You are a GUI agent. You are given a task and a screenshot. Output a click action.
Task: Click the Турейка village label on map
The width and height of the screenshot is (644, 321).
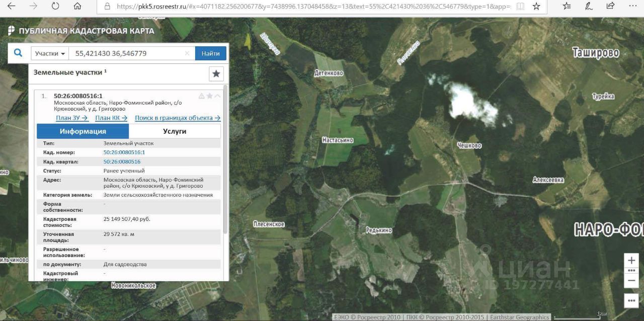click(x=603, y=97)
